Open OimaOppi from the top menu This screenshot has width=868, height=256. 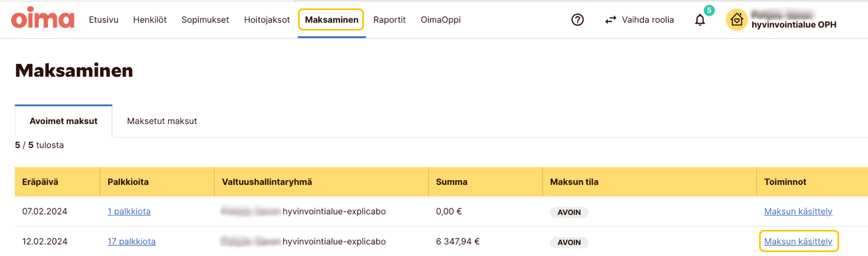[x=441, y=20]
